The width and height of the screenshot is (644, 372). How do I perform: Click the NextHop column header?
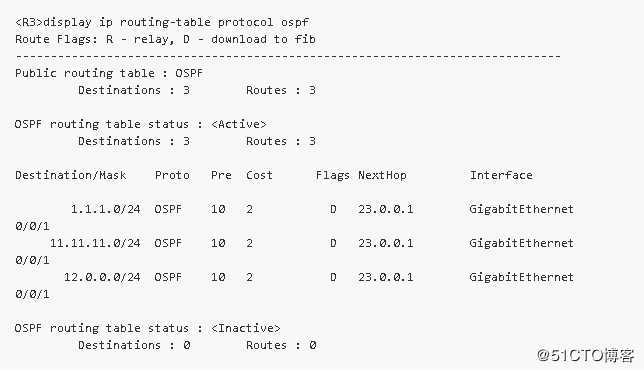point(382,175)
